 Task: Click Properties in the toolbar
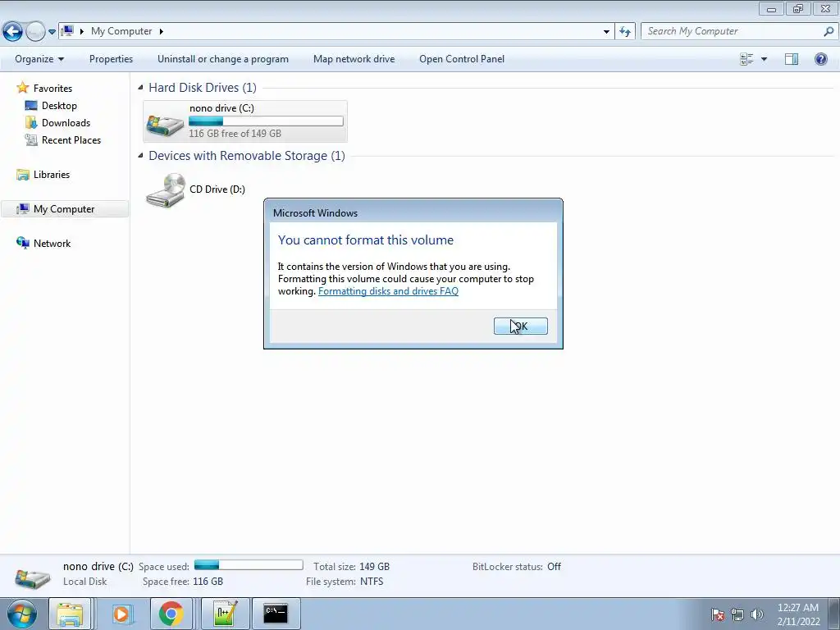[x=111, y=59]
